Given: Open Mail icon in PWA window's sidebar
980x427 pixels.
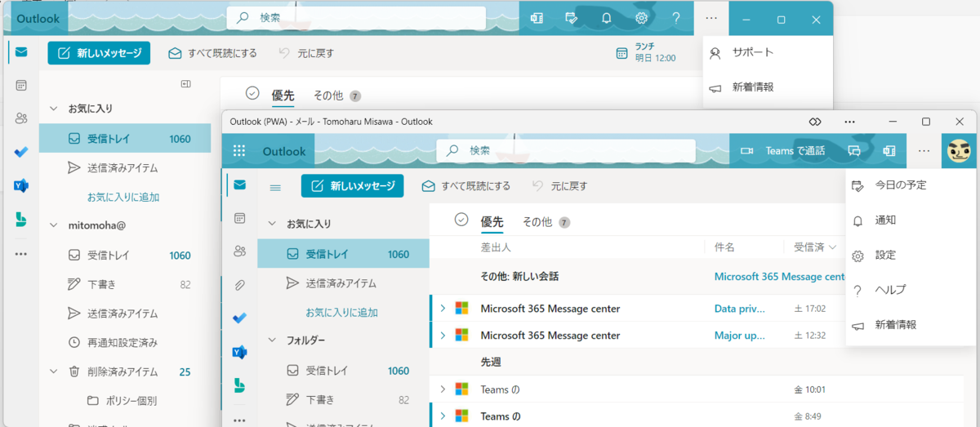Looking at the screenshot, I should click(239, 185).
